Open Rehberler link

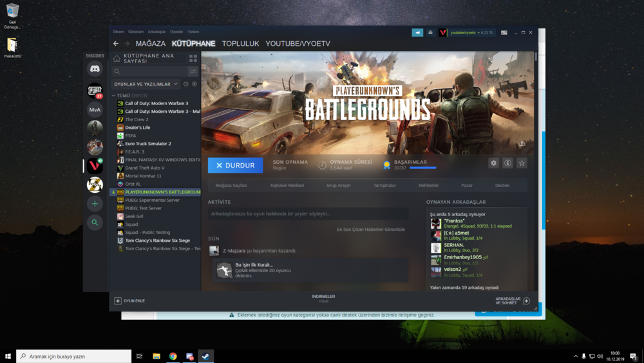coord(428,186)
